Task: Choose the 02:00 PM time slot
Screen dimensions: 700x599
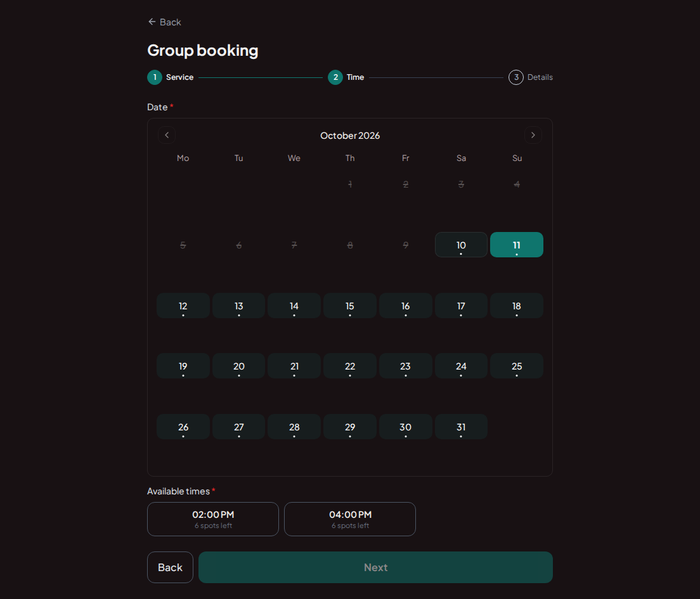Action: coord(213,519)
